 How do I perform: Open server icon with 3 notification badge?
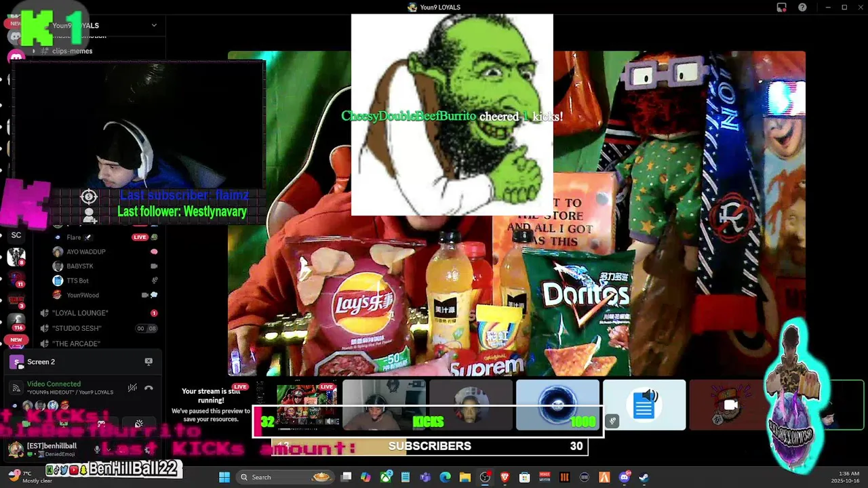tap(16, 300)
